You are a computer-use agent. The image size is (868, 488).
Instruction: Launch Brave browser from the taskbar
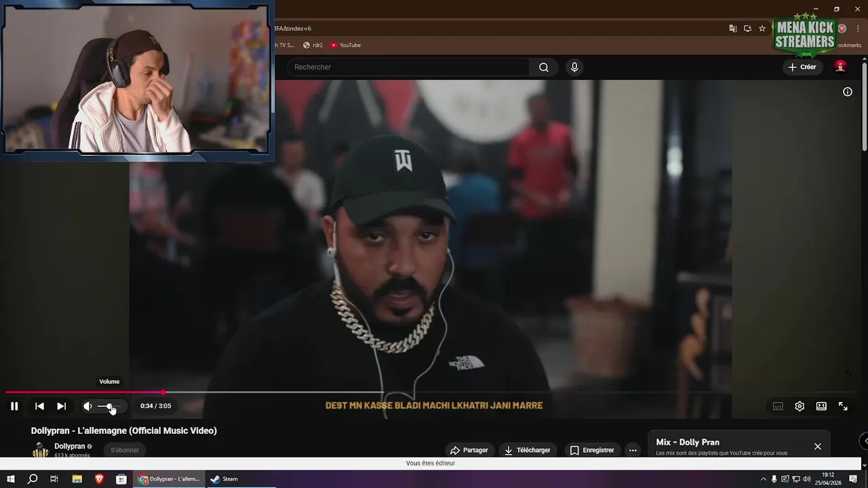point(99,479)
